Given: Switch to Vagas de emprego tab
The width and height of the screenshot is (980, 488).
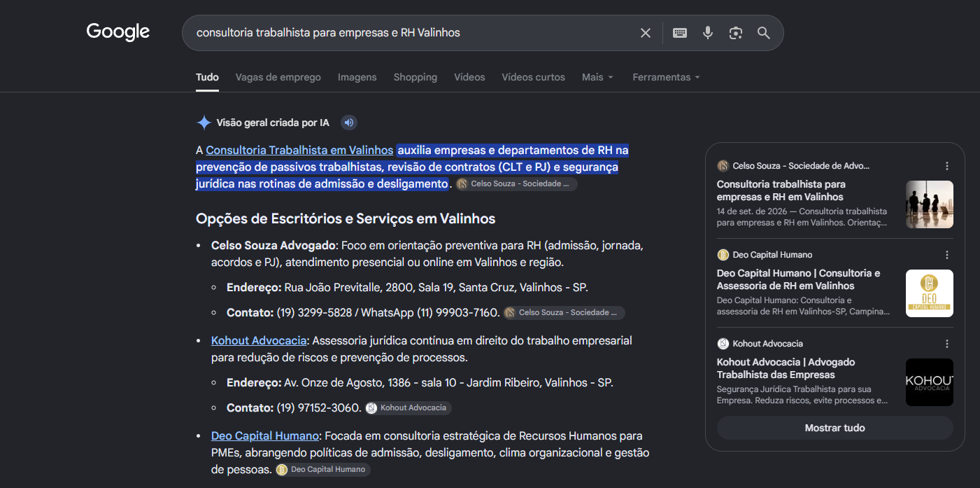Looking at the screenshot, I should [278, 78].
